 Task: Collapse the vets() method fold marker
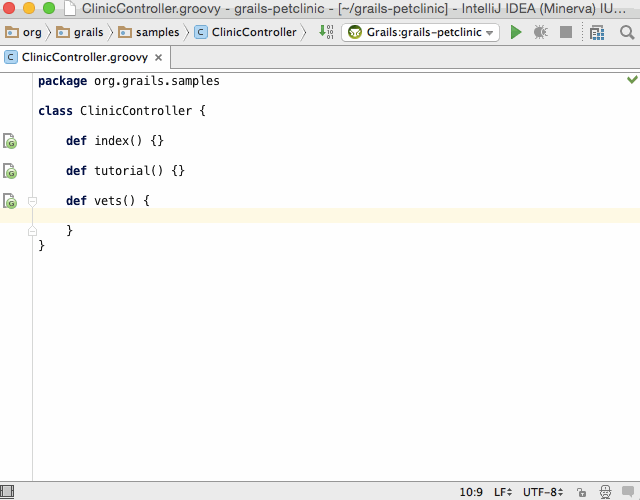point(32,201)
